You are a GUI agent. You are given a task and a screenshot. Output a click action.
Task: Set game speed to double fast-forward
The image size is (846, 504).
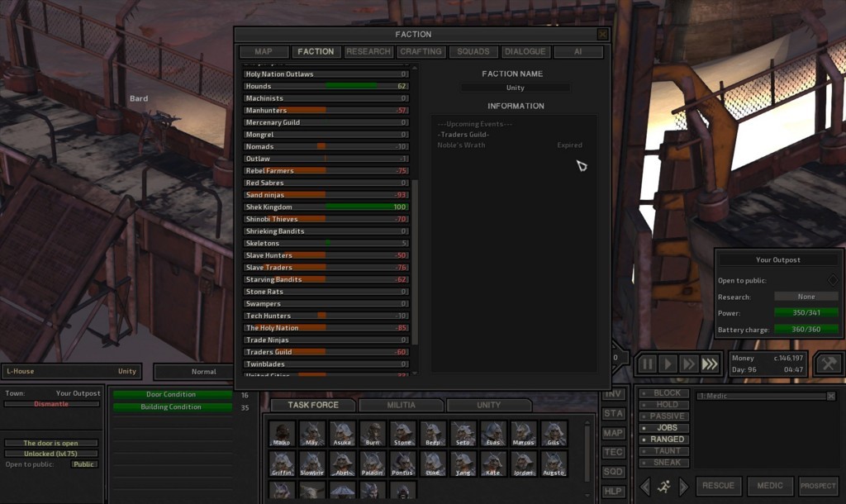click(688, 364)
